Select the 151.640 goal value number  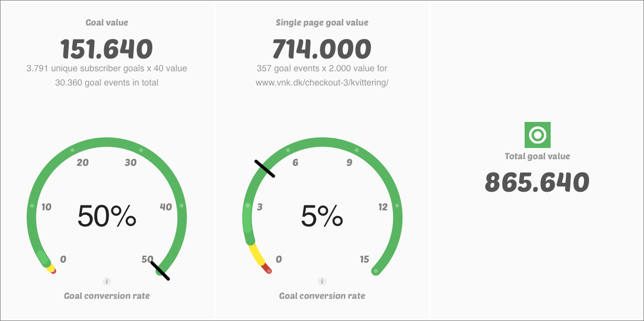tap(107, 49)
